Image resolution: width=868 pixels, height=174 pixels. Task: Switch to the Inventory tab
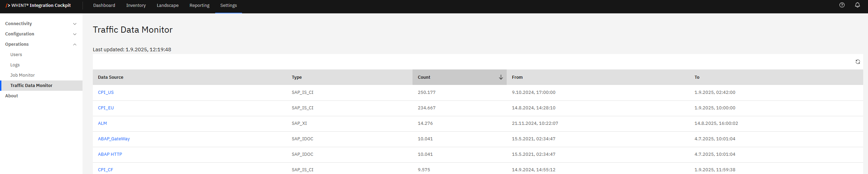pyautogui.click(x=136, y=6)
